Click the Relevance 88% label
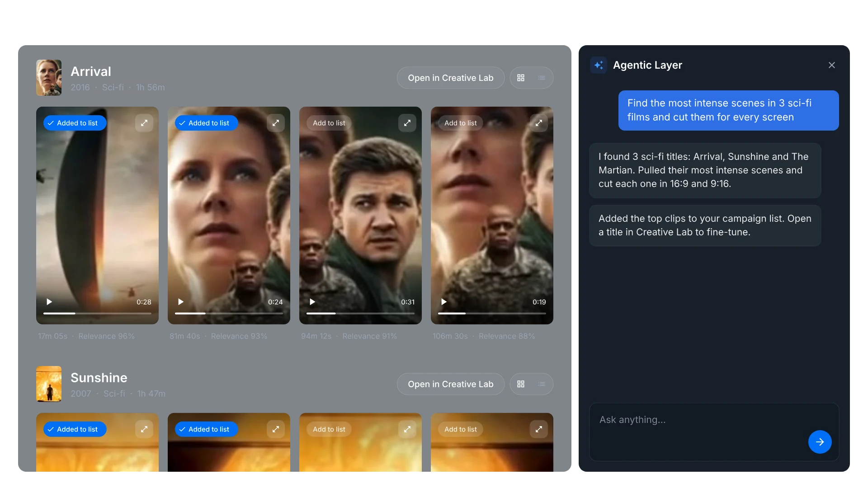This screenshot has height=488, width=868. 507,336
